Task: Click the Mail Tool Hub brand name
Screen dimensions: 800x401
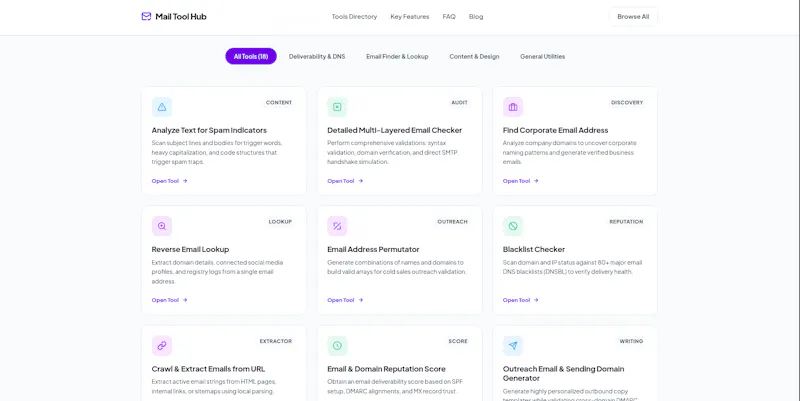Action: pyautogui.click(x=181, y=17)
